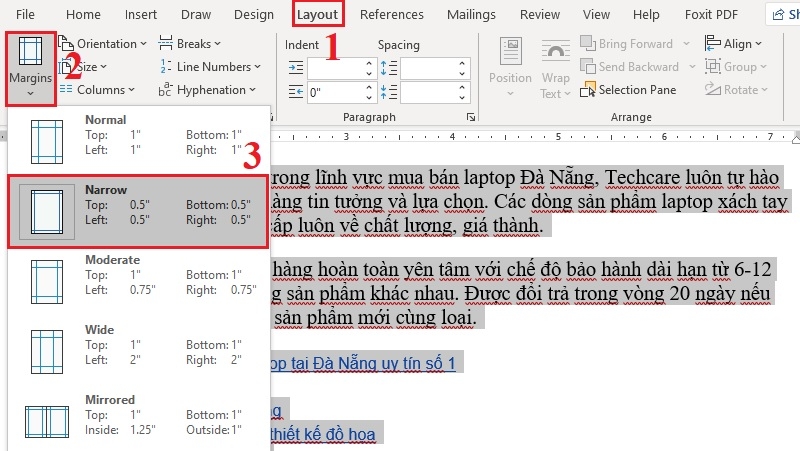Click Indent Left icon
The height and width of the screenshot is (451, 800).
295,68
